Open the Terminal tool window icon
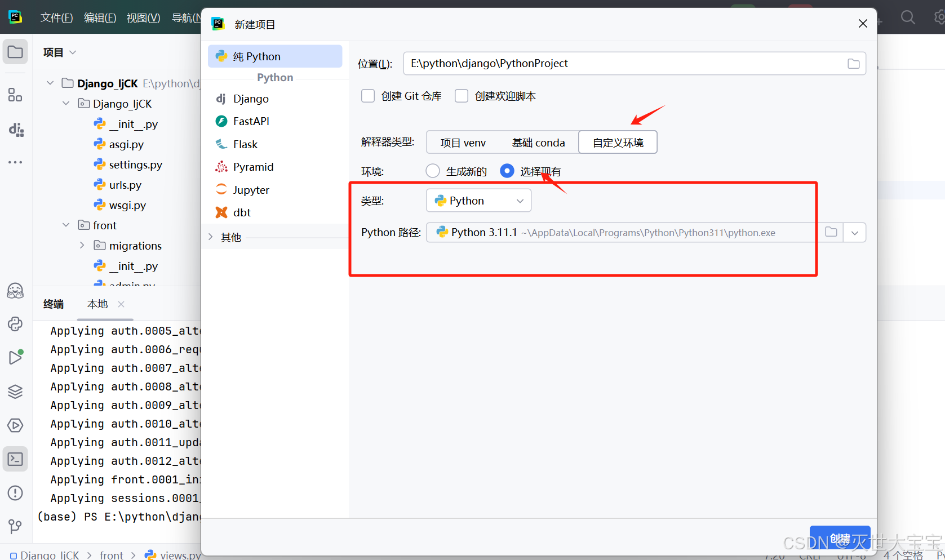The width and height of the screenshot is (945, 560). click(15, 459)
